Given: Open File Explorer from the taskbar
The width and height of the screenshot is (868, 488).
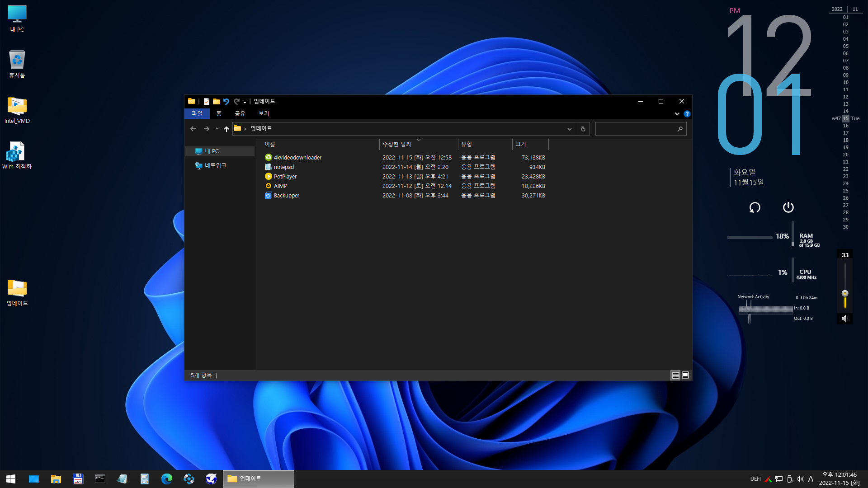Looking at the screenshot, I should coord(56,479).
